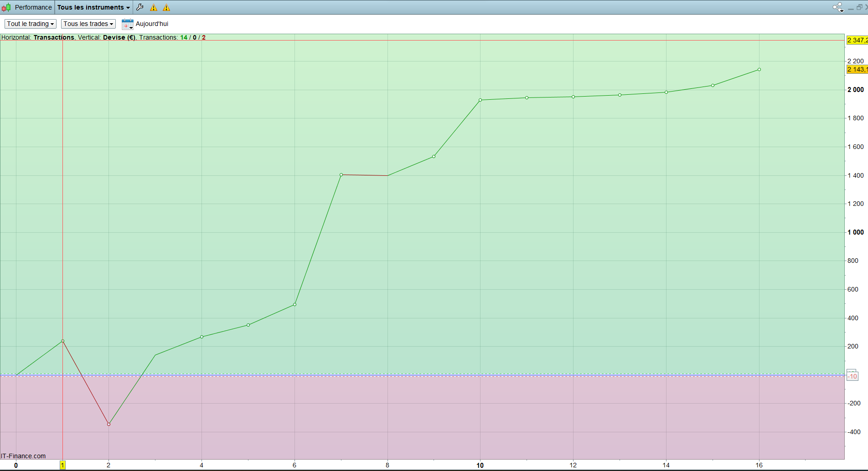
Task: Click the 16 on the horizontal axis
Action: [759, 465]
